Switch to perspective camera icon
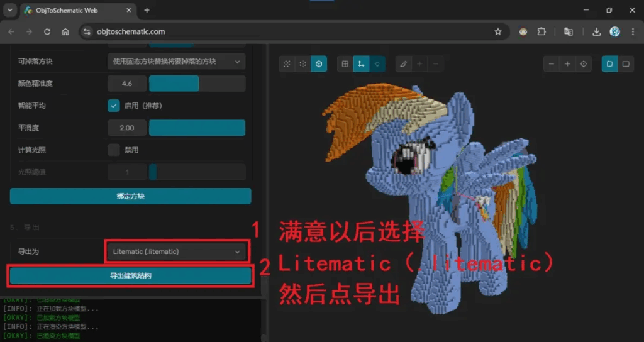Viewport: 644px width, 342px height. coord(609,64)
